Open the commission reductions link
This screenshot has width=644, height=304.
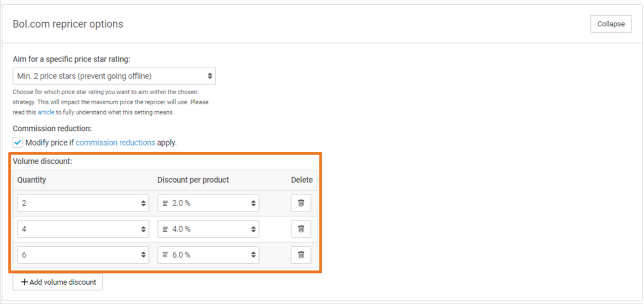click(115, 143)
